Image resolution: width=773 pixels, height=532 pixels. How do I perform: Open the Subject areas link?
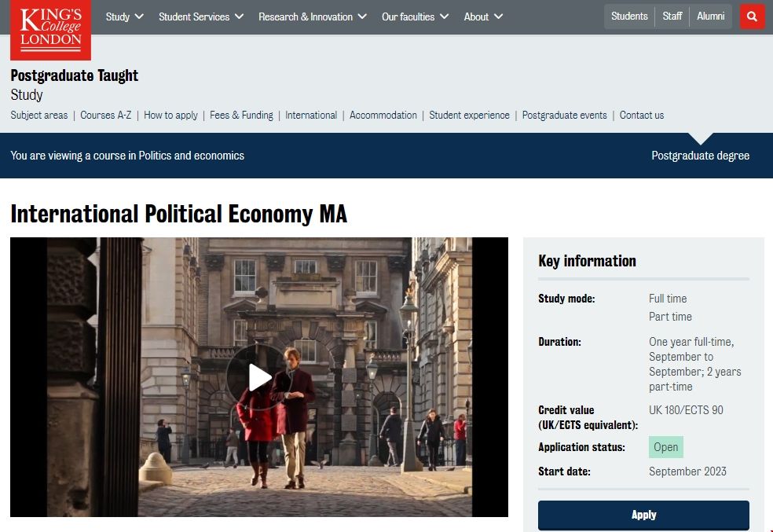[x=39, y=115]
